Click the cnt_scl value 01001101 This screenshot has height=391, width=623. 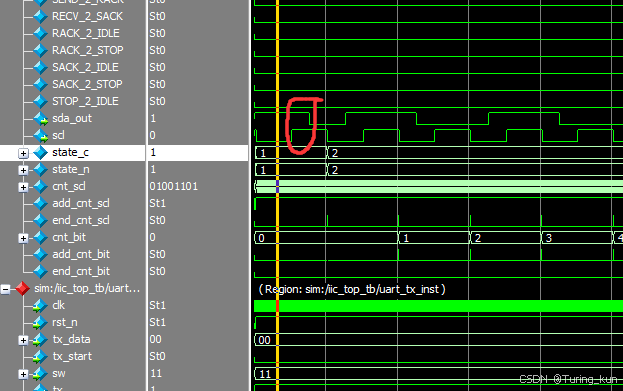click(174, 186)
